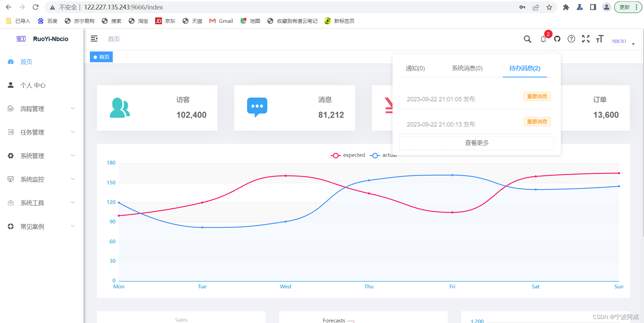Click the visitors count 102,400
Screen dimensions: 644x323
coord(191,115)
